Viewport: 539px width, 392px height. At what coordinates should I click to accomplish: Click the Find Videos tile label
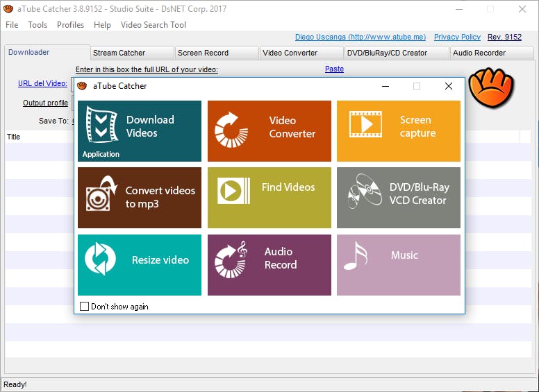(x=288, y=187)
